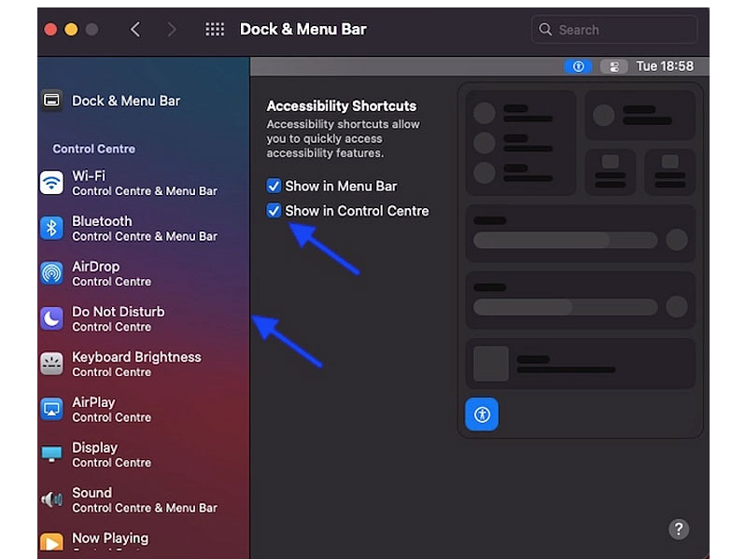
Task: Click the Now Playing icon
Action: (x=51, y=541)
